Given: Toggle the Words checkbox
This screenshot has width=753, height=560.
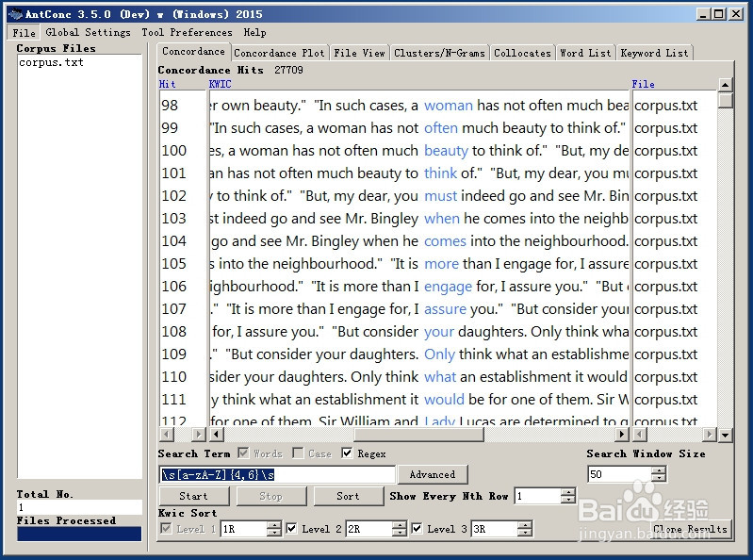Looking at the screenshot, I should 243,453.
